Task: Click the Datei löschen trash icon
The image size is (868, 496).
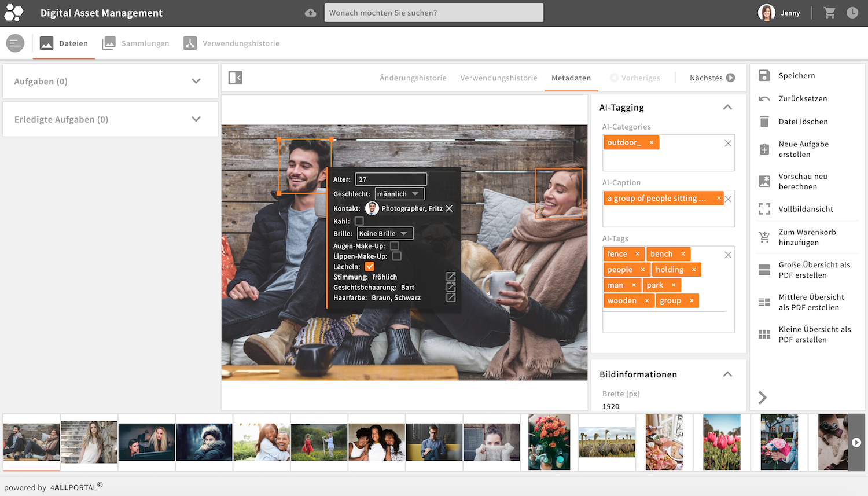Action: pos(764,122)
